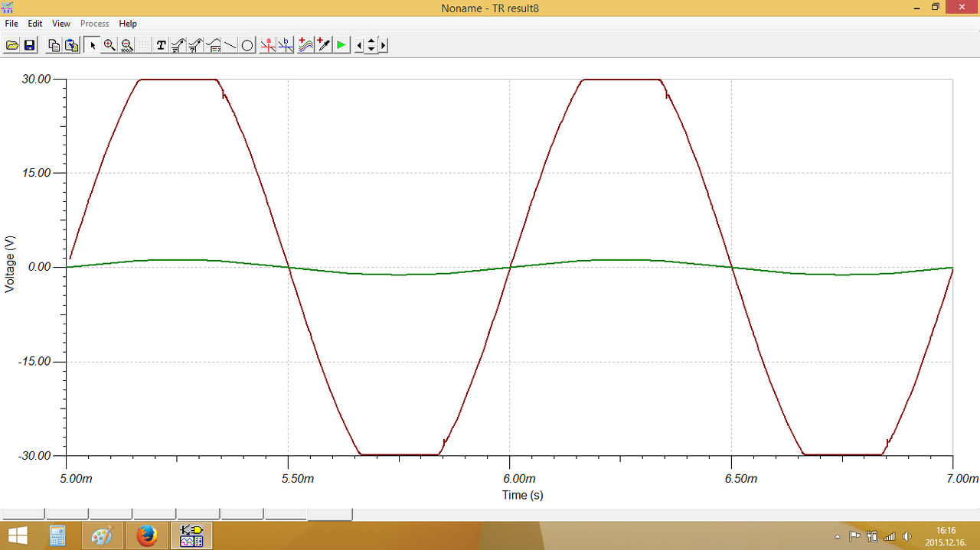Image resolution: width=980 pixels, height=550 pixels.
Task: Click the 15.00 voltage axis value
Action: click(36, 173)
